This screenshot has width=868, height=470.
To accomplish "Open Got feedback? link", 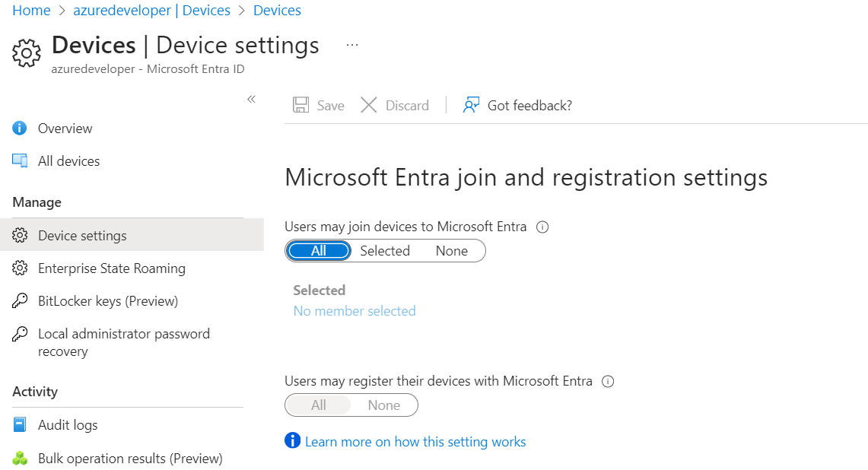I will pos(529,106).
